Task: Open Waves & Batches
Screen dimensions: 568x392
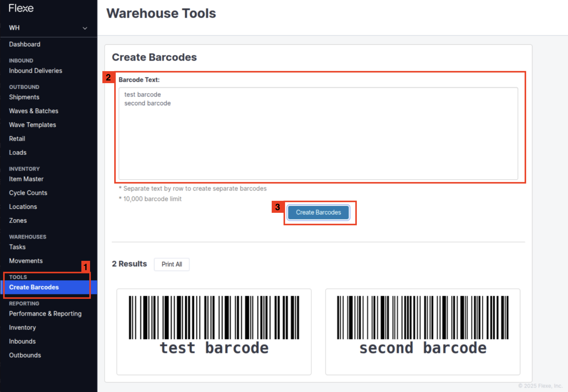Action: coord(33,111)
